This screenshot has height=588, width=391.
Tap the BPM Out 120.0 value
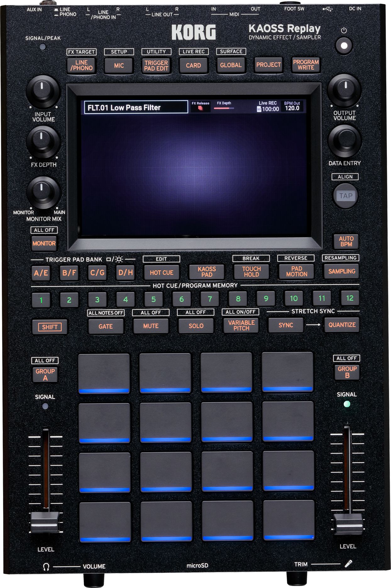pyautogui.click(x=292, y=106)
